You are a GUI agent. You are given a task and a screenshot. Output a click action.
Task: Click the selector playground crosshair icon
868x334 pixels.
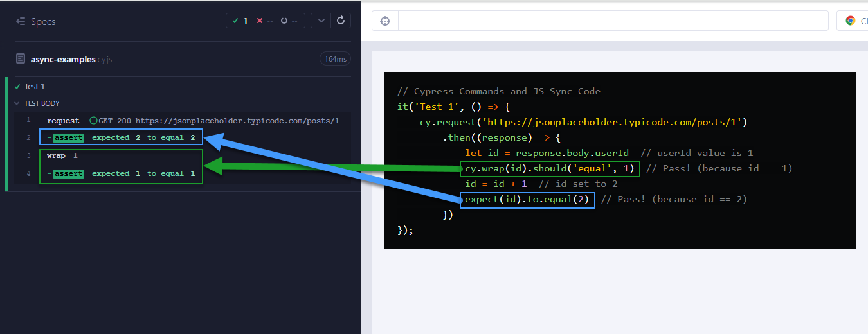385,21
